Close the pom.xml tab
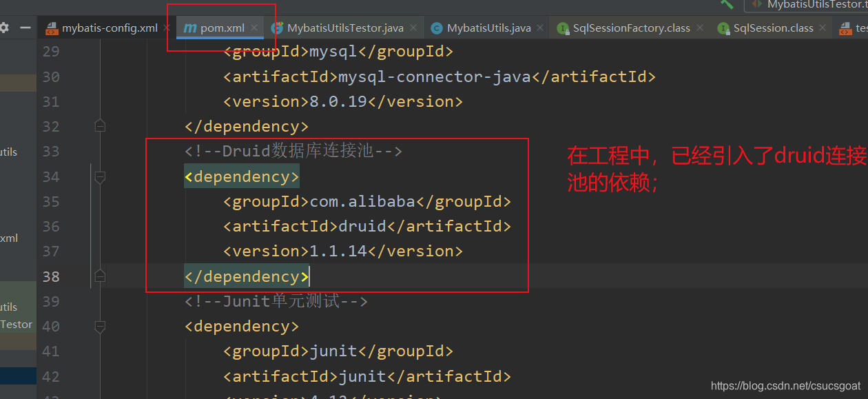This screenshot has width=868, height=399. pos(254,28)
